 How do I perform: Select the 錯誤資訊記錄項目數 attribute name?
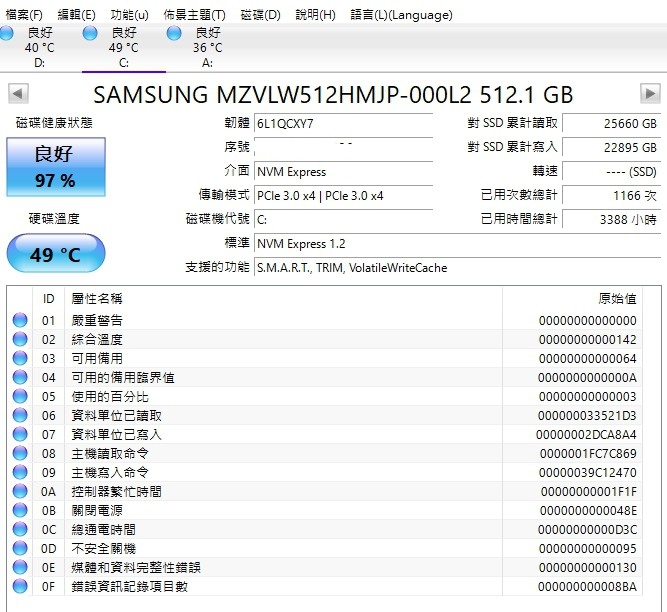pos(129,586)
